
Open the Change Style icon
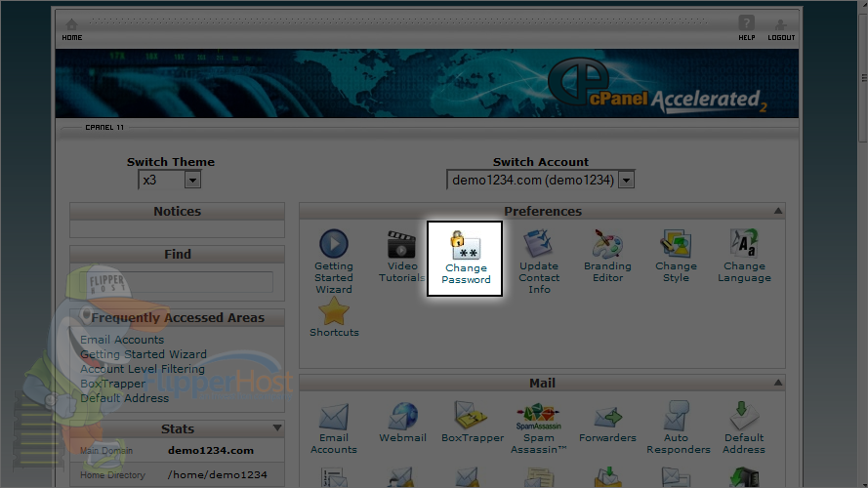tap(676, 244)
